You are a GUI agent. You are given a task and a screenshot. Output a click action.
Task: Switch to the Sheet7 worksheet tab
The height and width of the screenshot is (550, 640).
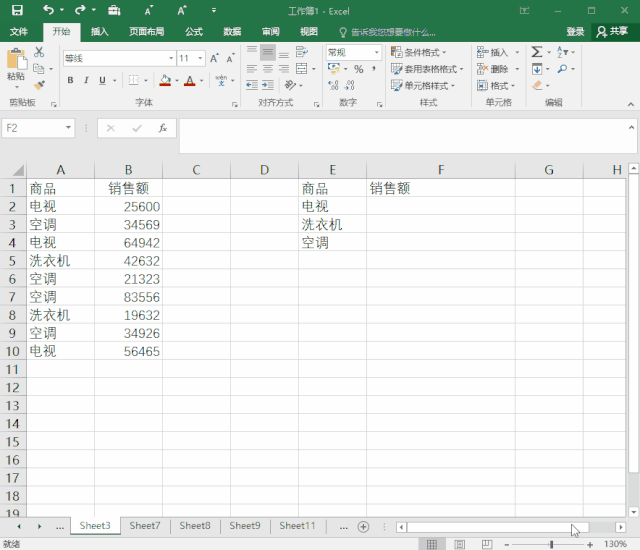[x=145, y=526]
